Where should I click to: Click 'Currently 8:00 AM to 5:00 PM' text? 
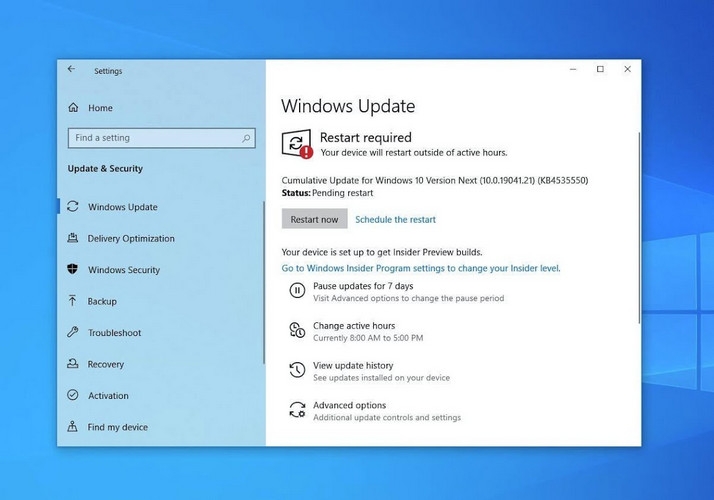[x=368, y=338]
